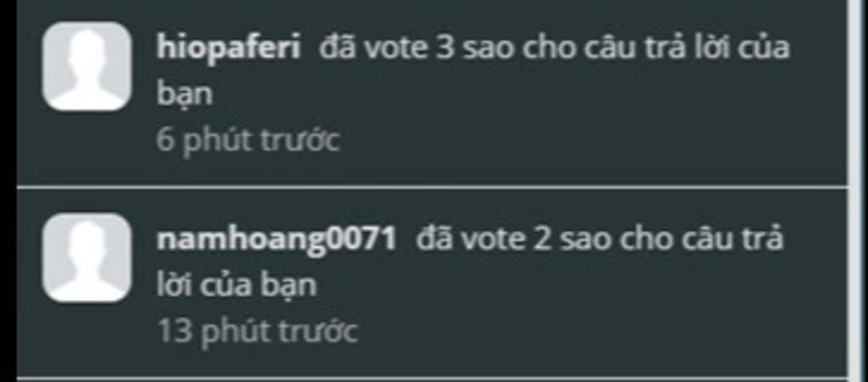Image resolution: width=868 pixels, height=382 pixels.
Task: Click the silhouette in the top avatar
Action: click(87, 70)
